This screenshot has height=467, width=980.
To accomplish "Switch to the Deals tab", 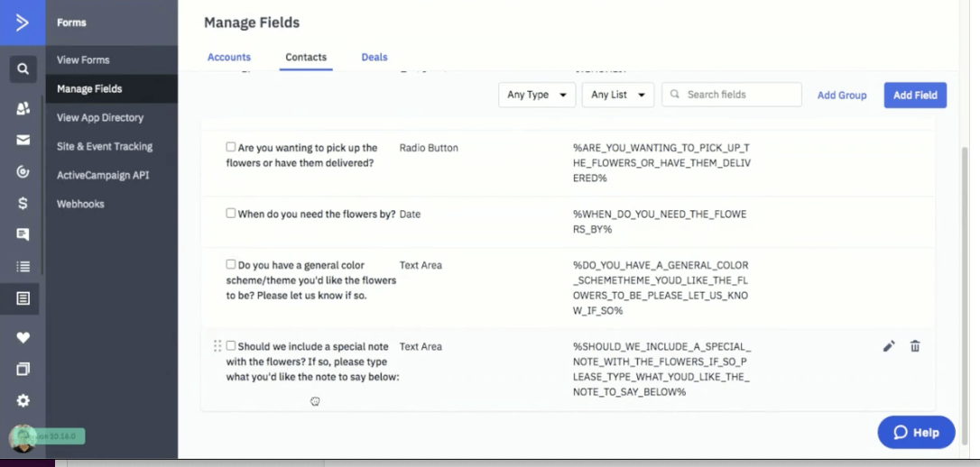I will pyautogui.click(x=374, y=57).
